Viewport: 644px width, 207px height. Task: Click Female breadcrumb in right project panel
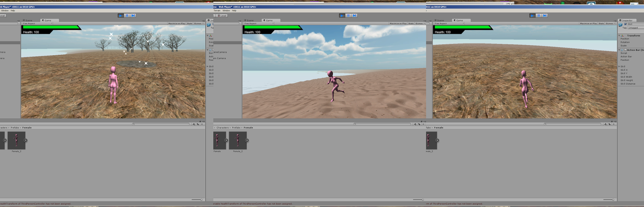(x=439, y=128)
